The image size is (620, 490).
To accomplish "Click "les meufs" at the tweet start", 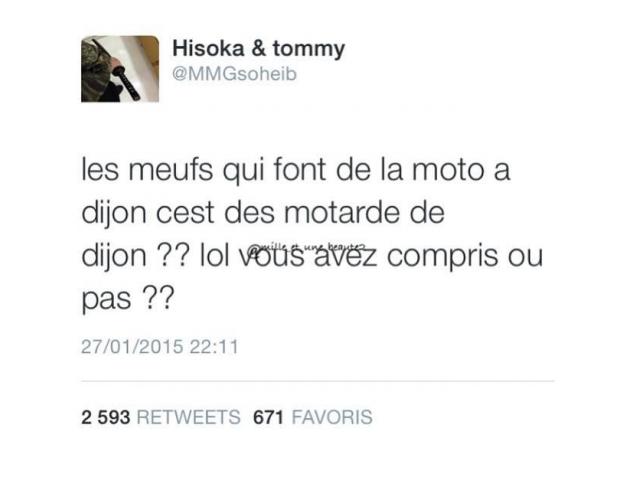I will point(147,170).
